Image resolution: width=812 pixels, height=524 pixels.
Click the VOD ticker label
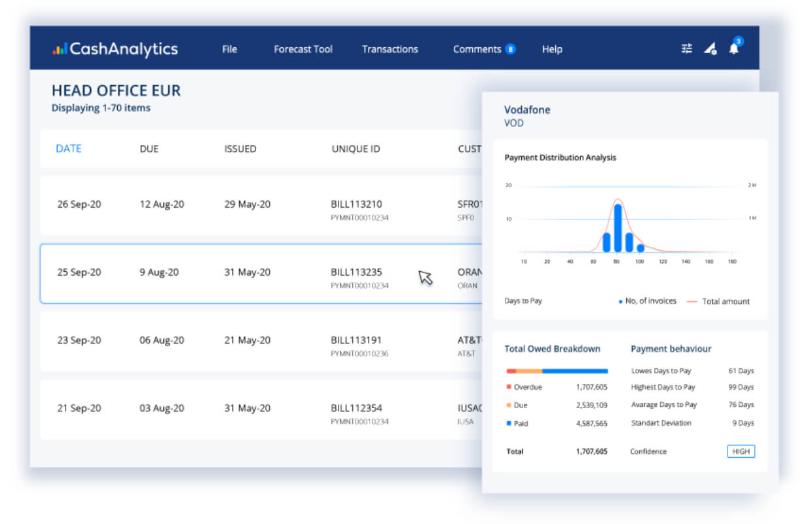coord(514,123)
